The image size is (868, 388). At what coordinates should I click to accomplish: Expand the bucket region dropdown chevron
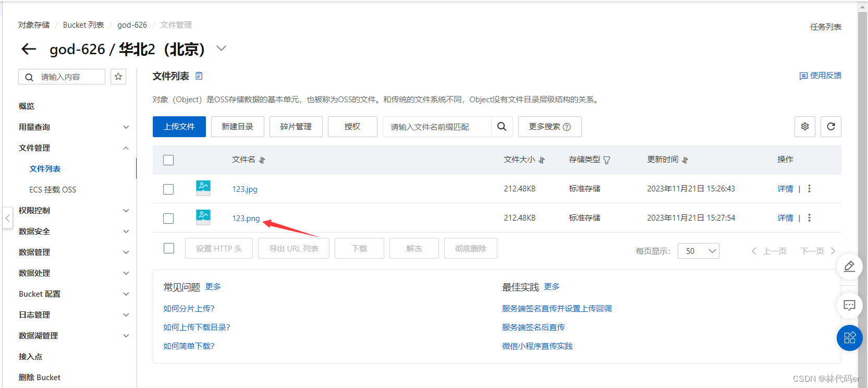point(222,48)
